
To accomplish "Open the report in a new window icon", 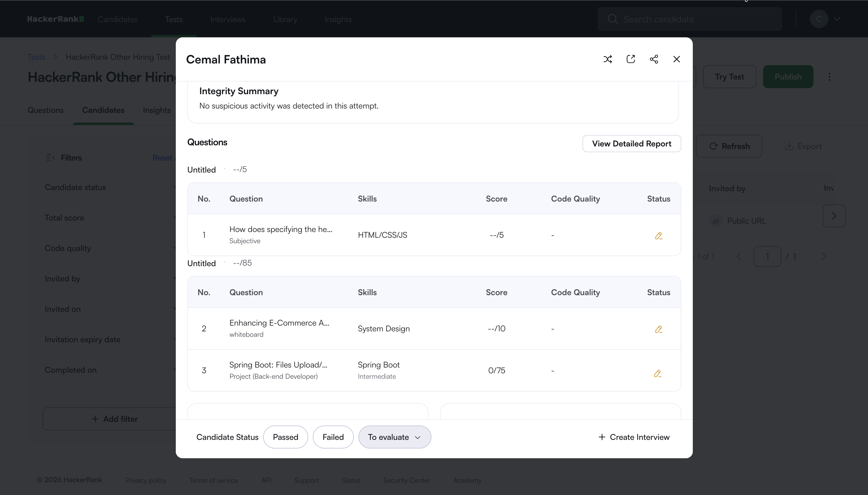I will coord(631,59).
